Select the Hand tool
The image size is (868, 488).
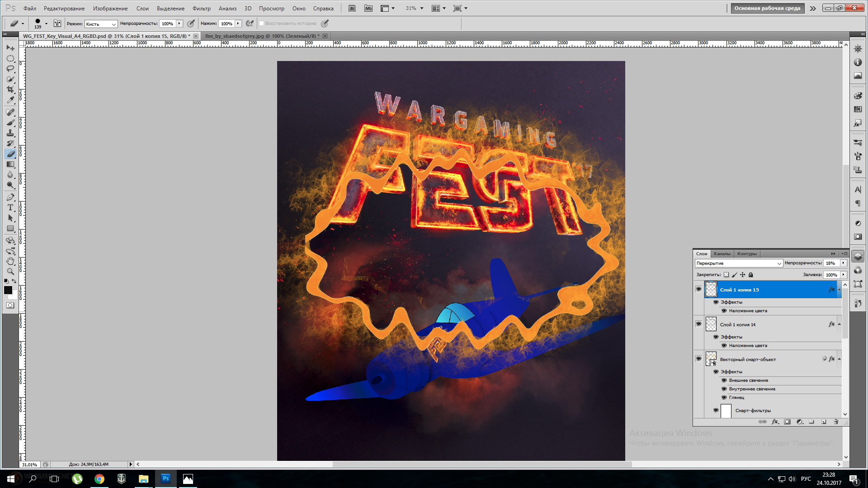coord(10,261)
